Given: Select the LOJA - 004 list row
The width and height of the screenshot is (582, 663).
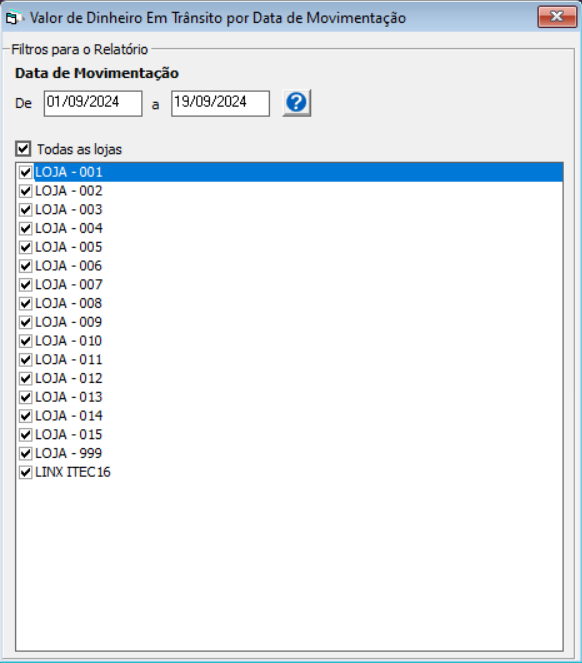Looking at the screenshot, I should click(x=289, y=228).
